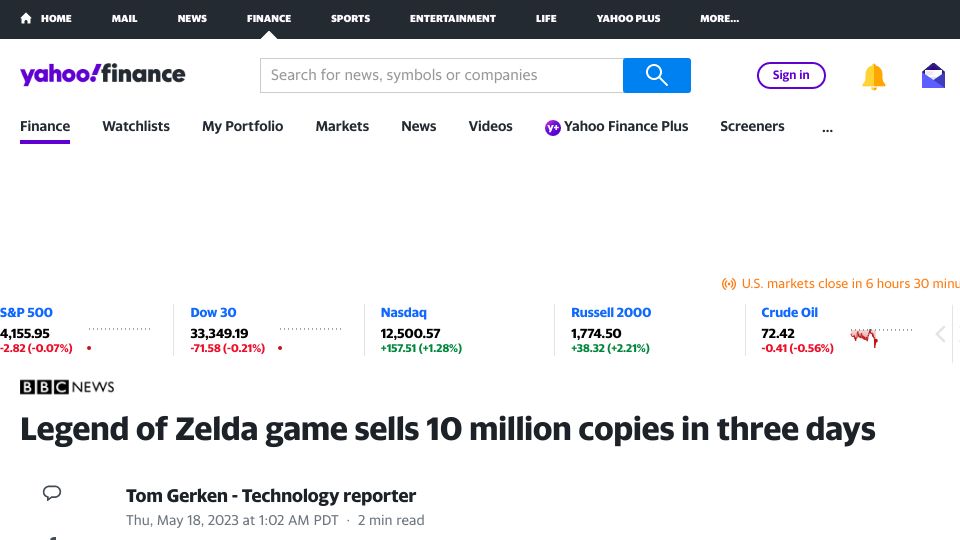The image size is (960, 540).
Task: Click the S&P 500 value 4,155.95
Action: click(x=24, y=334)
